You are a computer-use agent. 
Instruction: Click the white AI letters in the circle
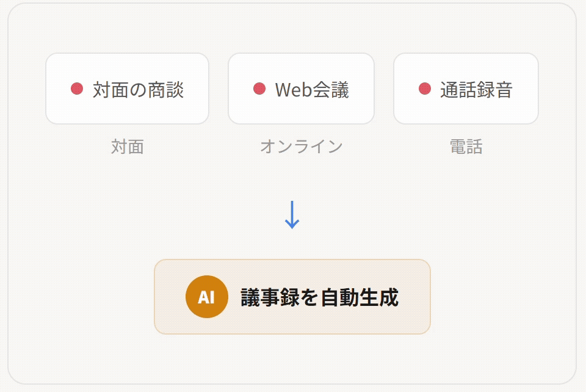pyautogui.click(x=206, y=297)
